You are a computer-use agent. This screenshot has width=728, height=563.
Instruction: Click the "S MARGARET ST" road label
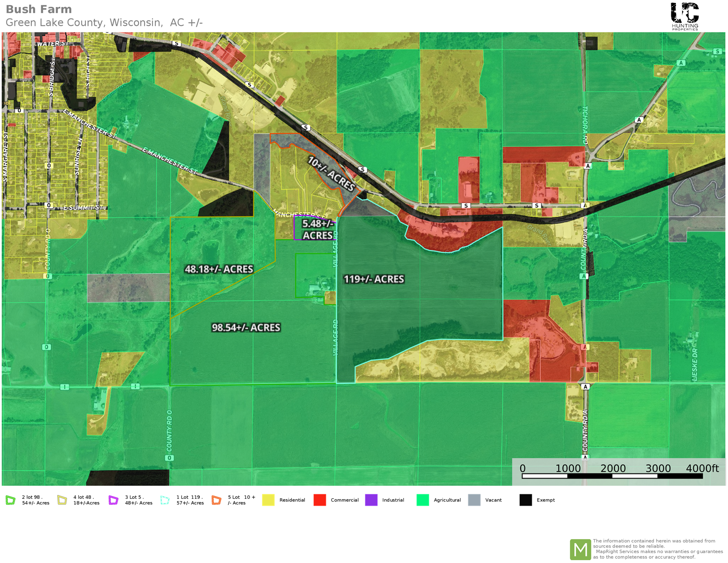6,156
